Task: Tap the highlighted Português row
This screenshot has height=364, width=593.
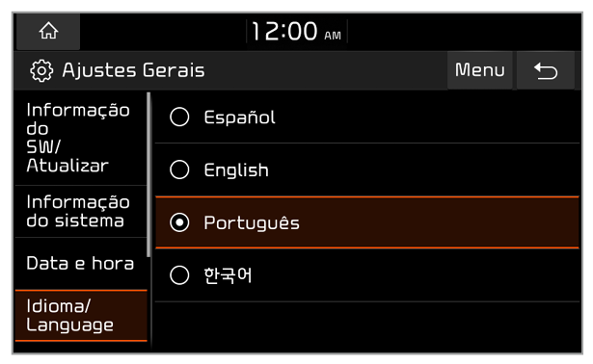Action: (366, 222)
